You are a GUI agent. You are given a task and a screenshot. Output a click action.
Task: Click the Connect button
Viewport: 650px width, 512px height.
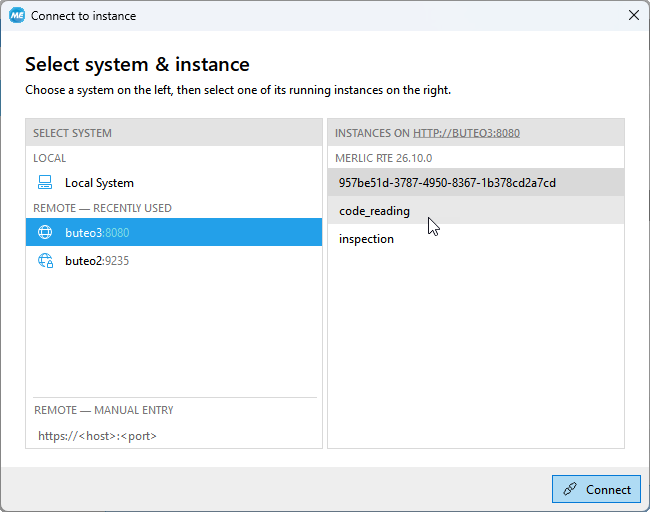[596, 489]
